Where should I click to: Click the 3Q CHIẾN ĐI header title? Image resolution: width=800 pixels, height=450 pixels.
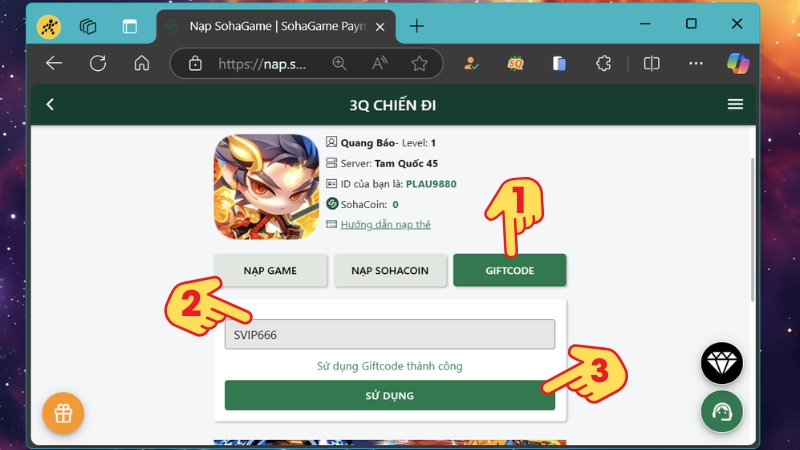point(393,105)
